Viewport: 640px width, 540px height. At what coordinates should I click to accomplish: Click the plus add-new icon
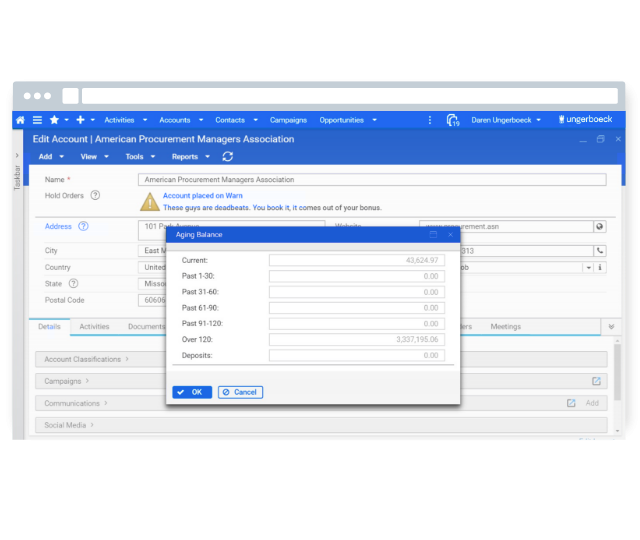click(x=80, y=120)
